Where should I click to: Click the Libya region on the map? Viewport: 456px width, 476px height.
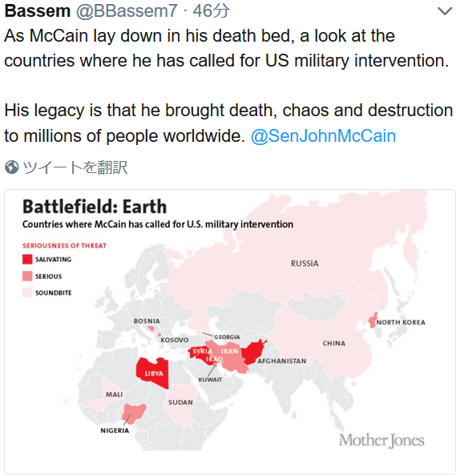coord(153,373)
